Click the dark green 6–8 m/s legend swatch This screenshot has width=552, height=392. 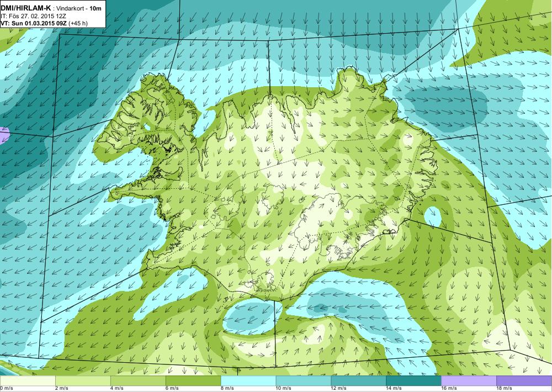[x=193, y=381]
